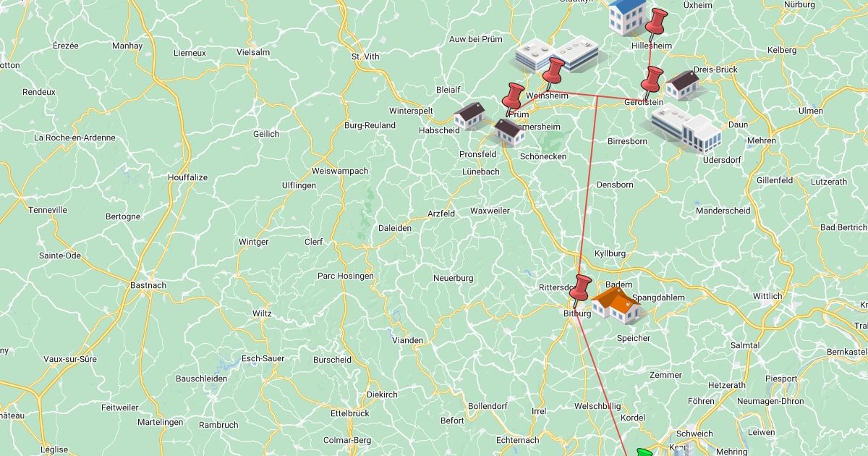868x456 pixels.
Task: Select the red pin at Prüm
Action: pyautogui.click(x=513, y=98)
